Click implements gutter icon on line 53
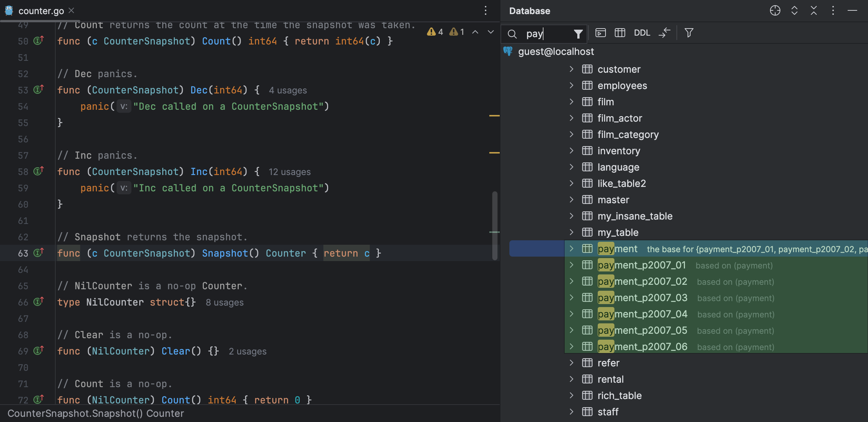This screenshot has height=422, width=868. (x=39, y=90)
